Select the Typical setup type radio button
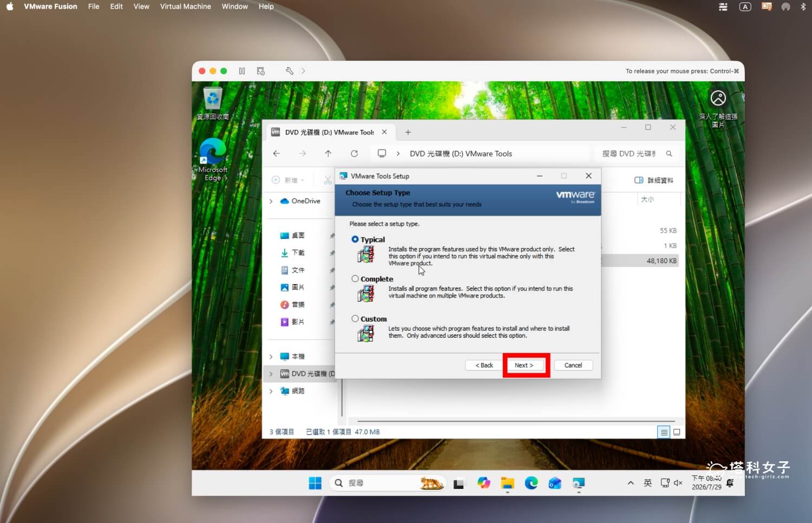This screenshot has width=812, height=523. point(355,239)
